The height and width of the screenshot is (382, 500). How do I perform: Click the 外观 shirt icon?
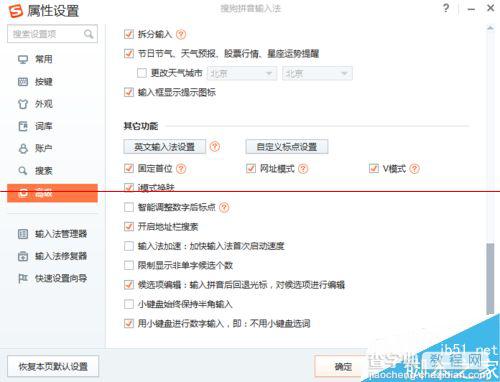tap(23, 104)
